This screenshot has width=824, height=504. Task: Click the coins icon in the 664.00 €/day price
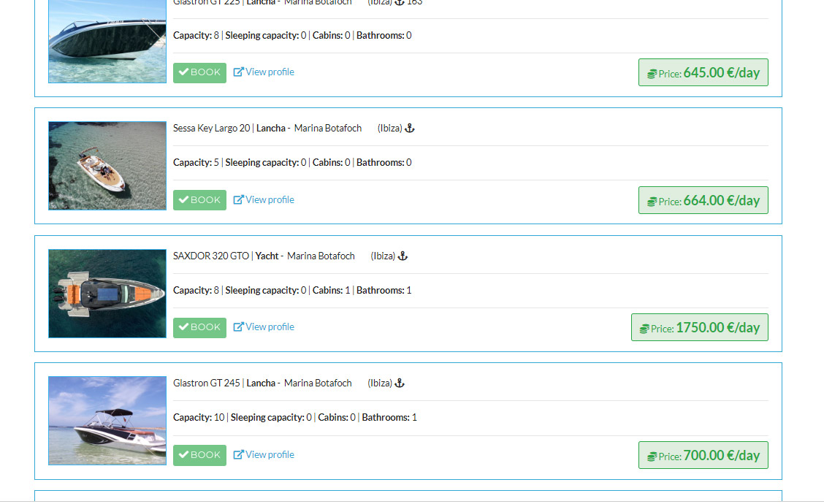pos(652,202)
